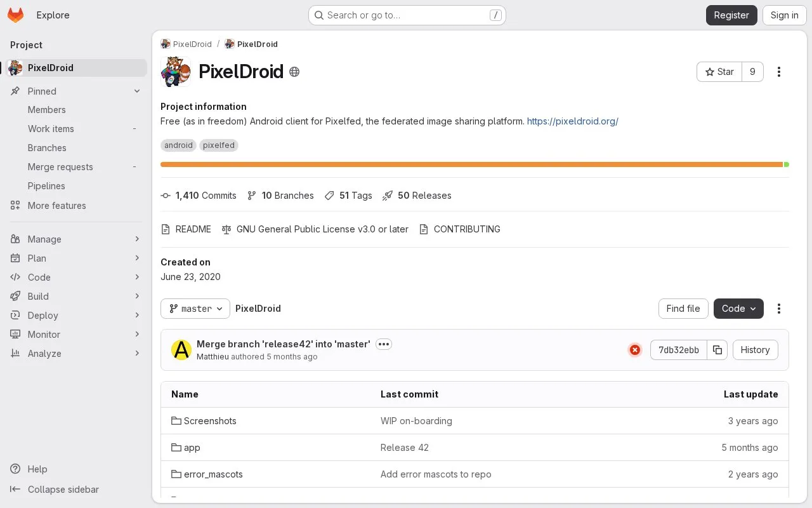
Task: Open Merge requests in sidebar
Action: (76, 167)
